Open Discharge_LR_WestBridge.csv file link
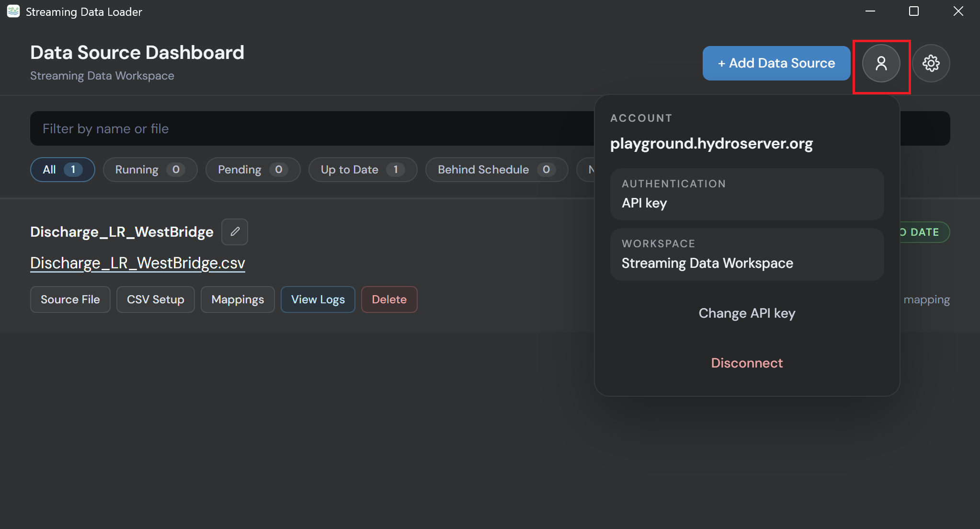980x529 pixels. 137,263
